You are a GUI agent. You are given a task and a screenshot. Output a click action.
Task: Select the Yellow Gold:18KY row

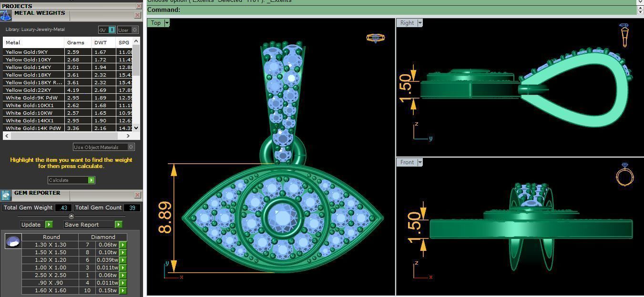point(68,75)
